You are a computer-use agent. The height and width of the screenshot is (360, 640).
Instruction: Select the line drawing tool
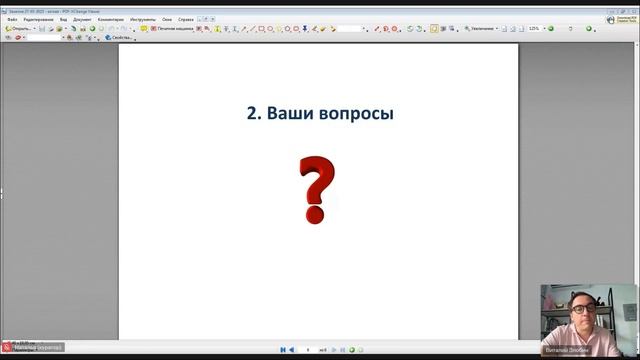[x=253, y=29]
